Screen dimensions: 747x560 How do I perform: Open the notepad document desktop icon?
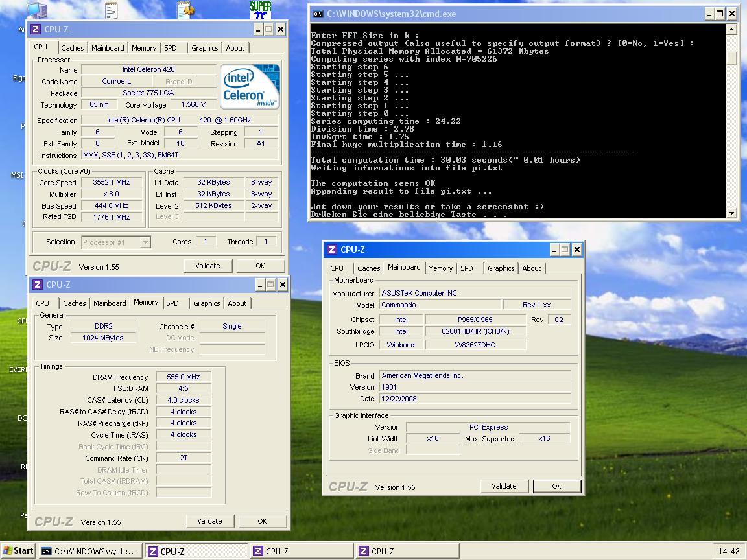pos(111,10)
